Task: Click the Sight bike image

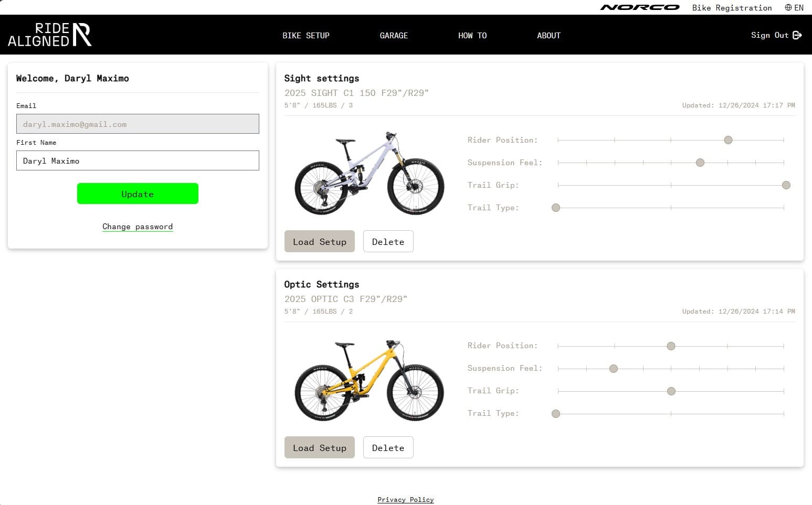Action: tap(370, 173)
